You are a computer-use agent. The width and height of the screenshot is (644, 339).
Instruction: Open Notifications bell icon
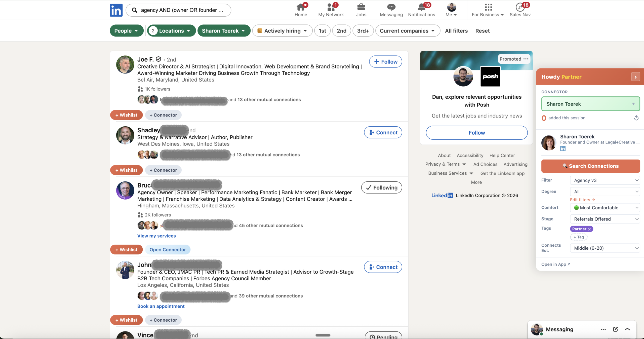coord(422,7)
